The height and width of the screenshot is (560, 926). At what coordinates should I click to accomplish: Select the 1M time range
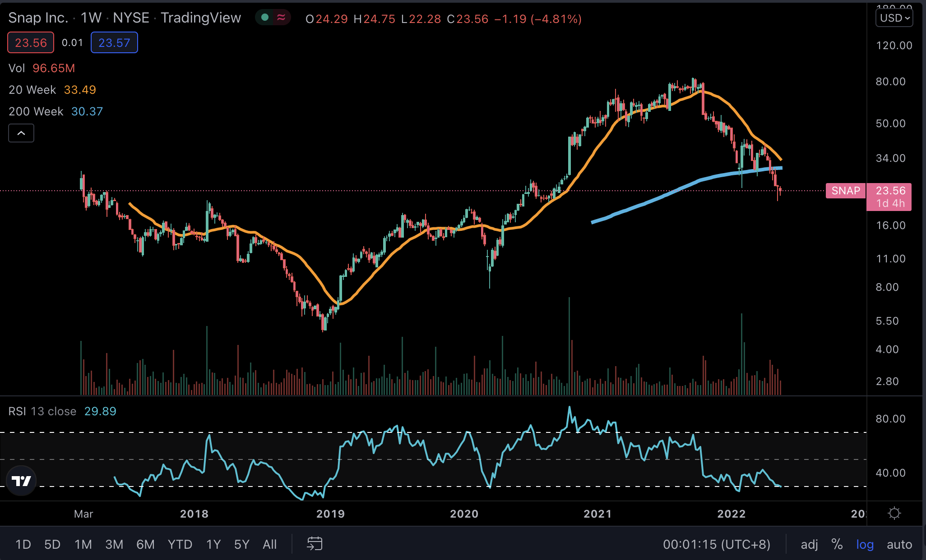83,544
